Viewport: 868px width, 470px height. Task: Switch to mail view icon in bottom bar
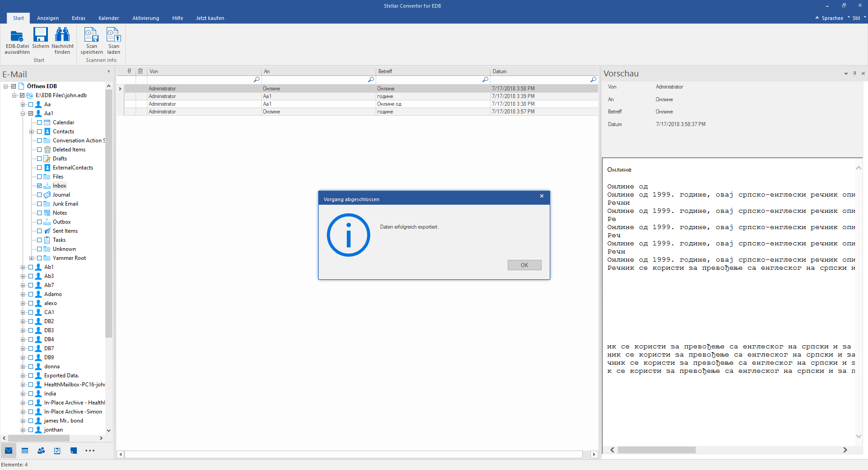click(9, 451)
